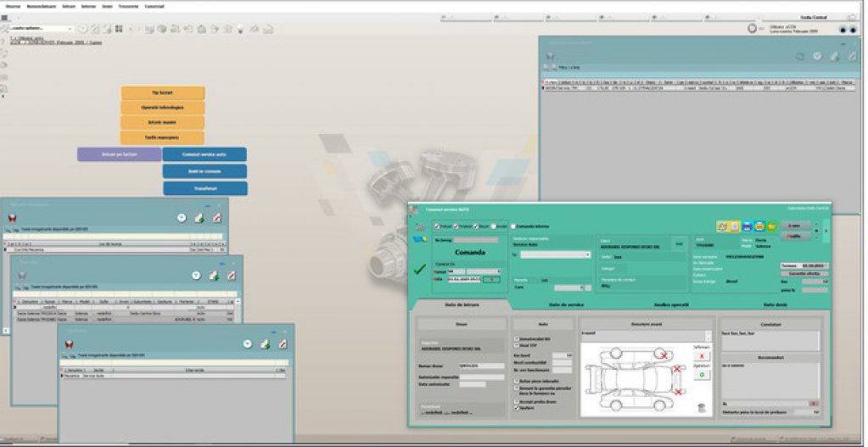Click the yellow printer icon in order window
Viewport: 868px width, 447px height.
(x=759, y=226)
